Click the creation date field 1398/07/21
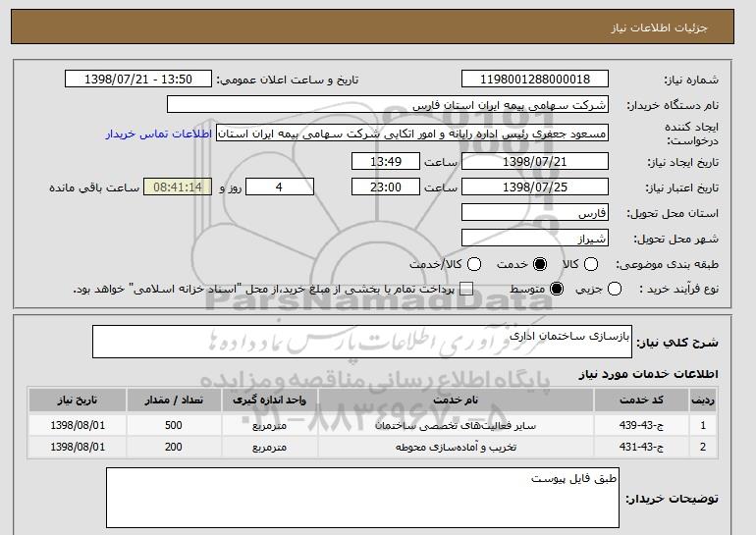This screenshot has width=756, height=535. [x=535, y=161]
